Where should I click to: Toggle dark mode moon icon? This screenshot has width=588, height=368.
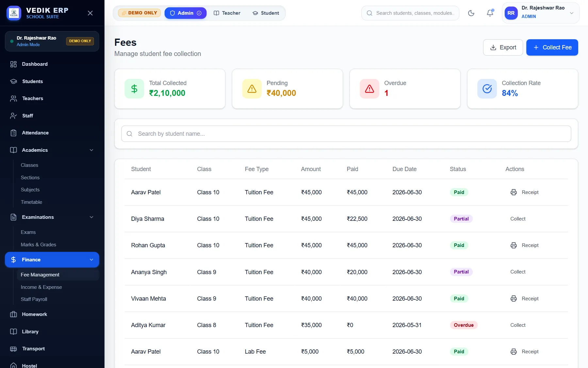click(471, 13)
